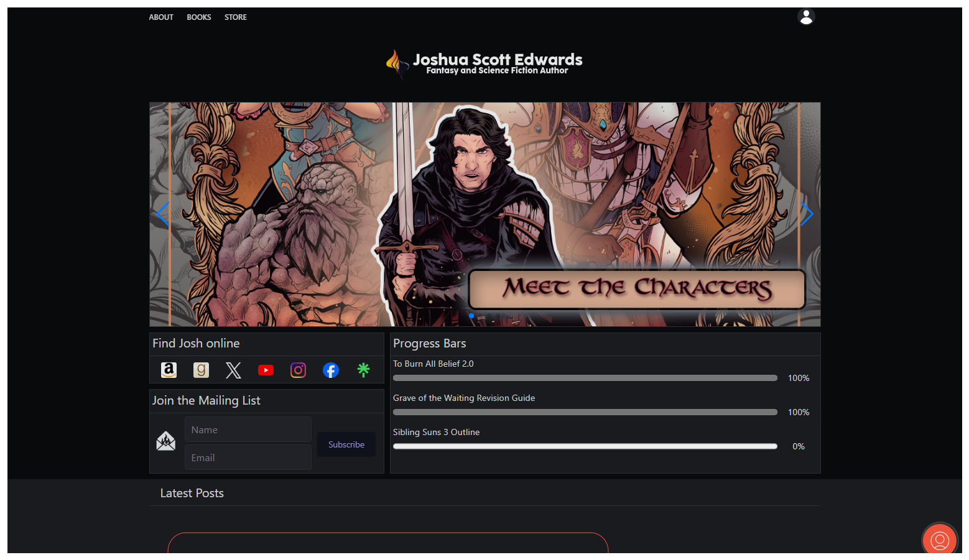Click the Find Josh online heading
The height and width of the screenshot is (560, 969).
[196, 344]
